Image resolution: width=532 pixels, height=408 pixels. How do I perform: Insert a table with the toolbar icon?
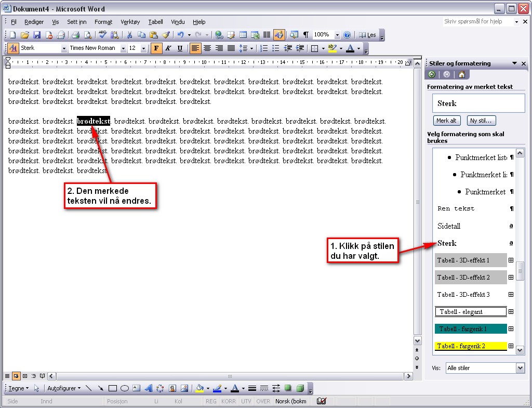point(243,35)
